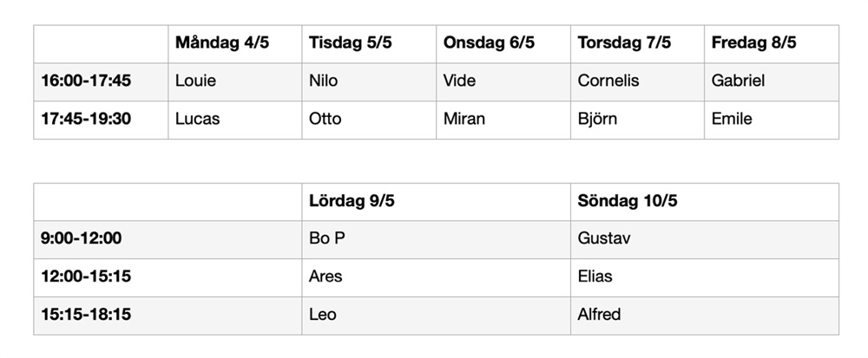Click the 15:15-18:15 time slot label

(x=86, y=316)
